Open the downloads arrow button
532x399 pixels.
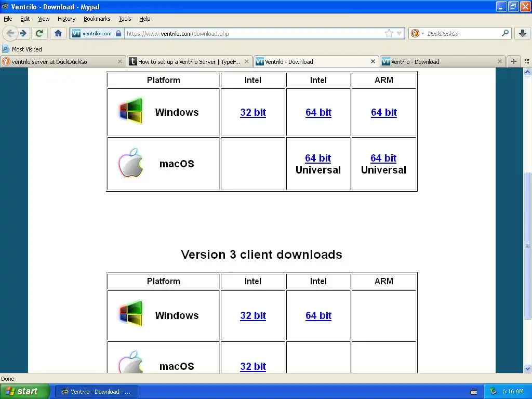coord(523,33)
